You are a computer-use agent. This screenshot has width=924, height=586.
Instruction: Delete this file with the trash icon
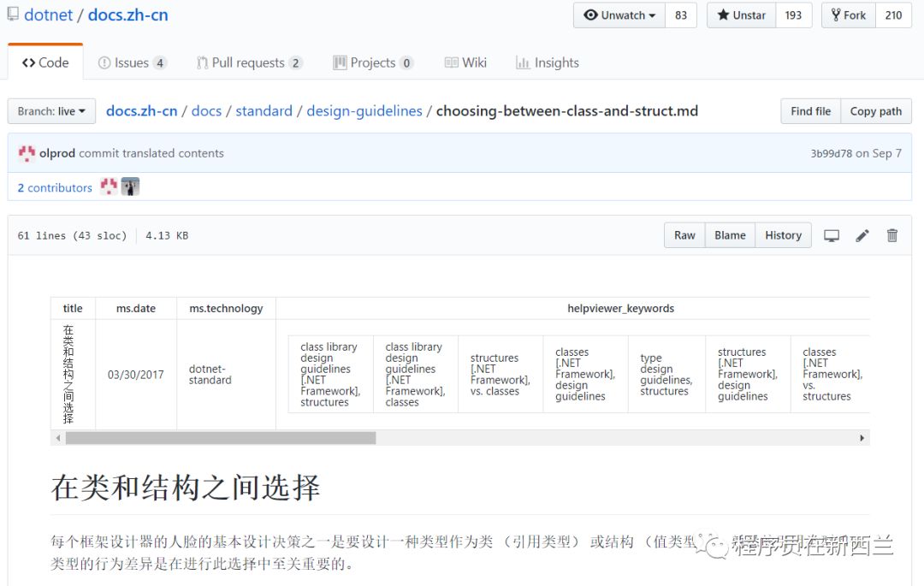tap(892, 235)
